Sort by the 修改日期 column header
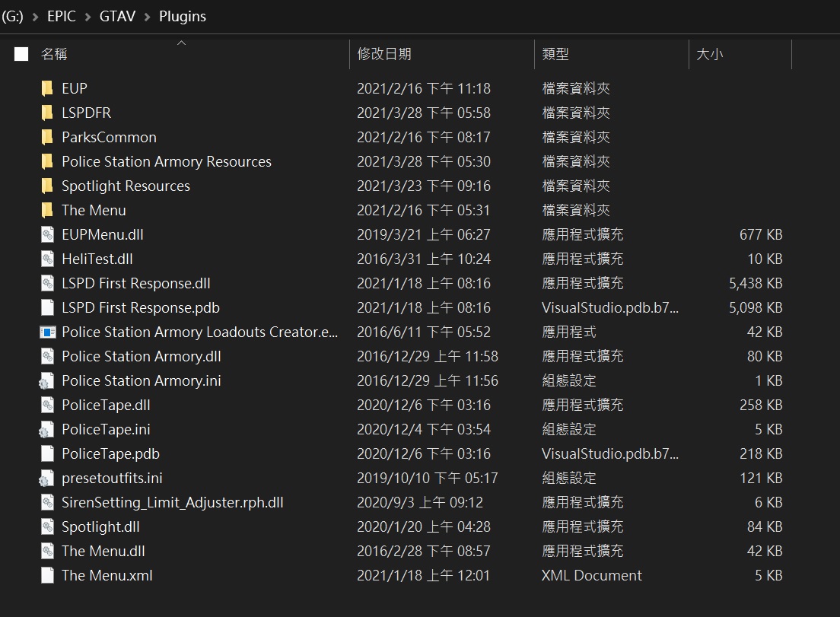 click(x=384, y=54)
